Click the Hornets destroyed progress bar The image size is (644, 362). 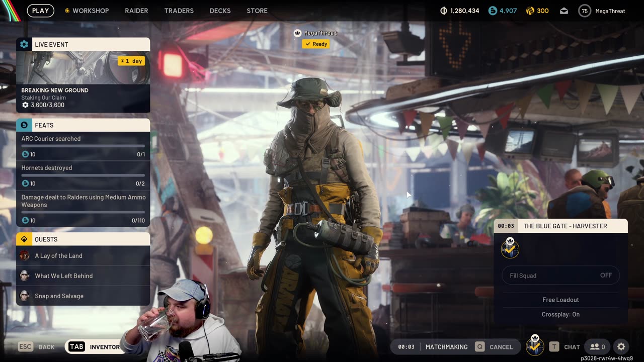[83, 175]
